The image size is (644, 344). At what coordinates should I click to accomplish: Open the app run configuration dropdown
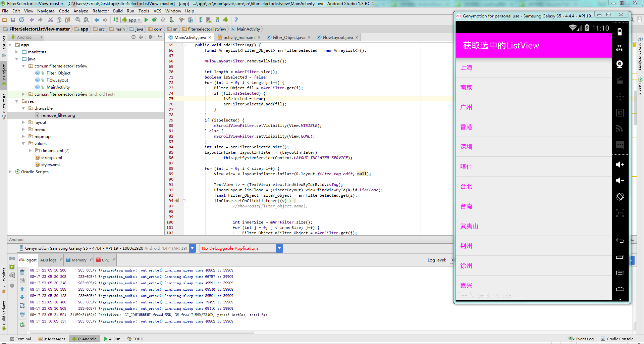(x=131, y=20)
